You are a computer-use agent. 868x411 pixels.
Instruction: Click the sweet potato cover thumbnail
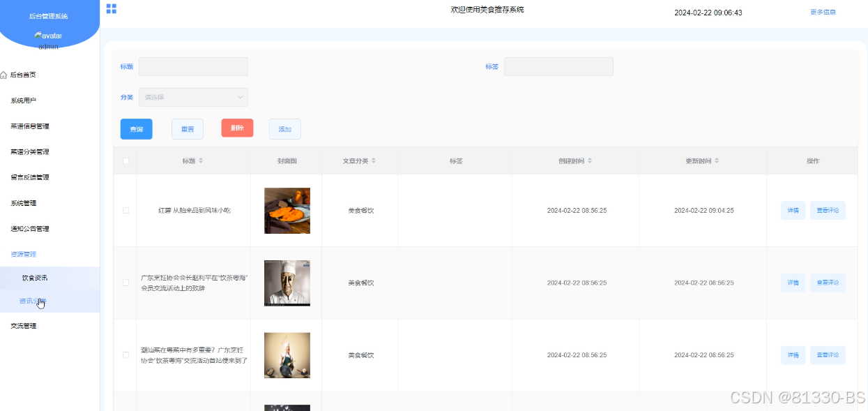click(x=287, y=210)
